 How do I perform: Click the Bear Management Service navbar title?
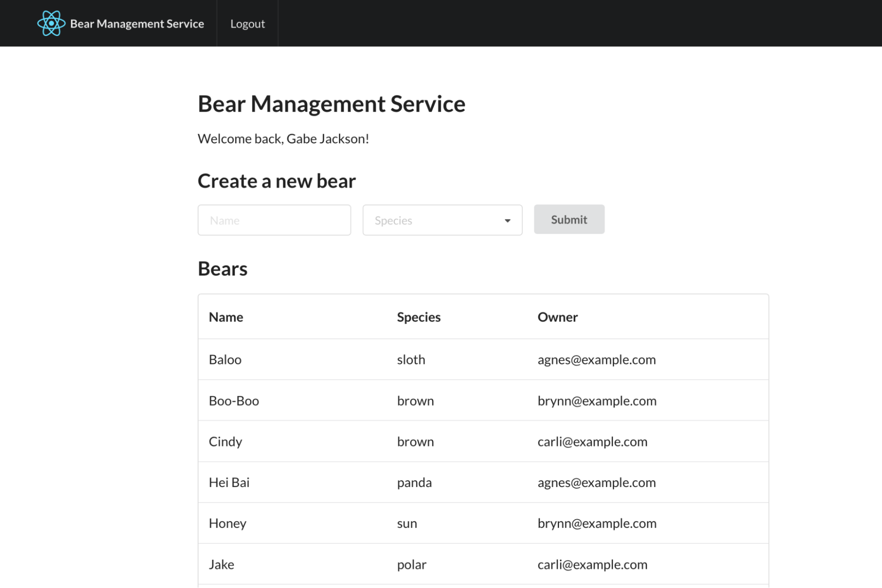[137, 24]
